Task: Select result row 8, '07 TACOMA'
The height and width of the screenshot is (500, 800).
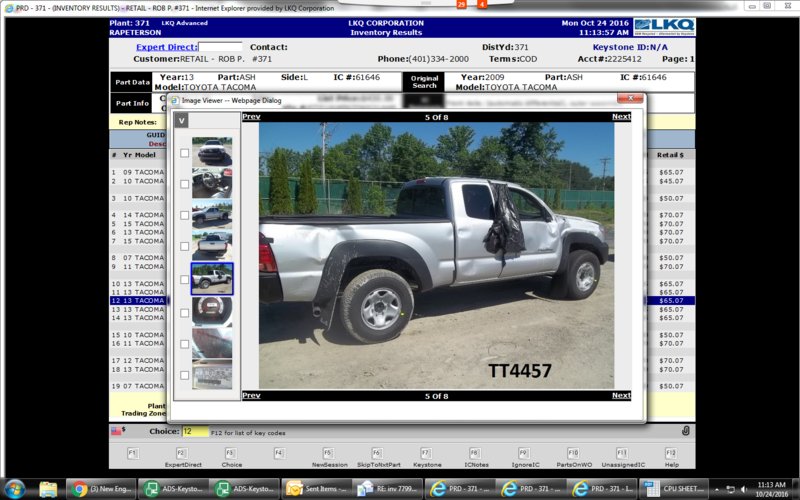Action: [x=138, y=258]
